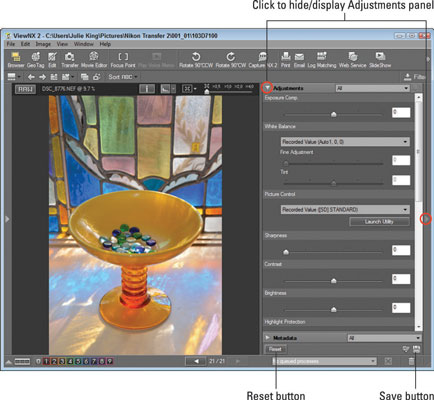
Task: Open the GeoTag tool
Action: coord(35,60)
